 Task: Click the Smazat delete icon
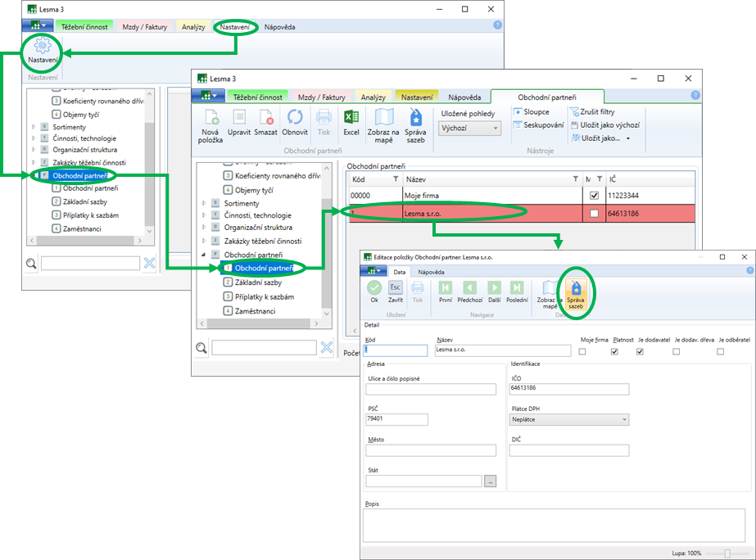coord(265,117)
